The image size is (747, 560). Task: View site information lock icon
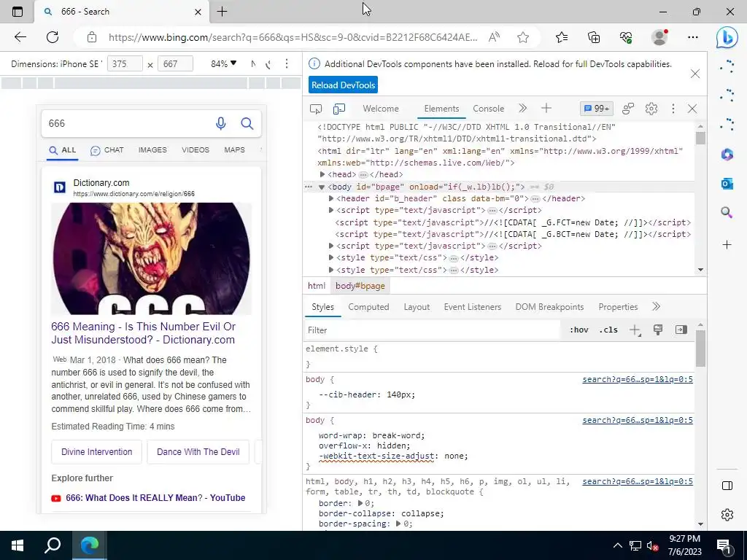coord(92,37)
